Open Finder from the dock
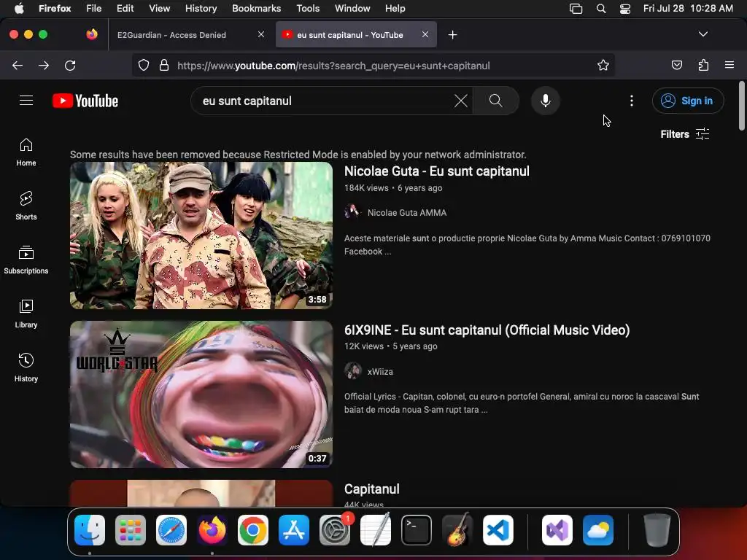747x560 pixels. (x=90, y=530)
